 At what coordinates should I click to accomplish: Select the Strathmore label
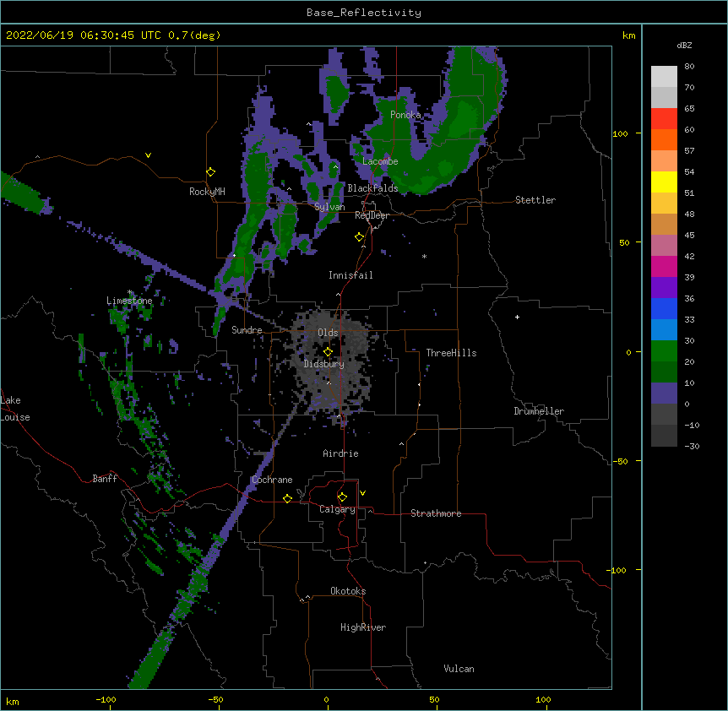[x=436, y=513]
